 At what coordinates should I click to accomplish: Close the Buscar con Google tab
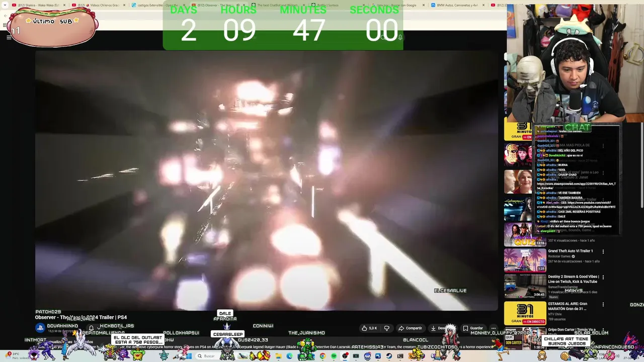pyautogui.click(x=423, y=5)
